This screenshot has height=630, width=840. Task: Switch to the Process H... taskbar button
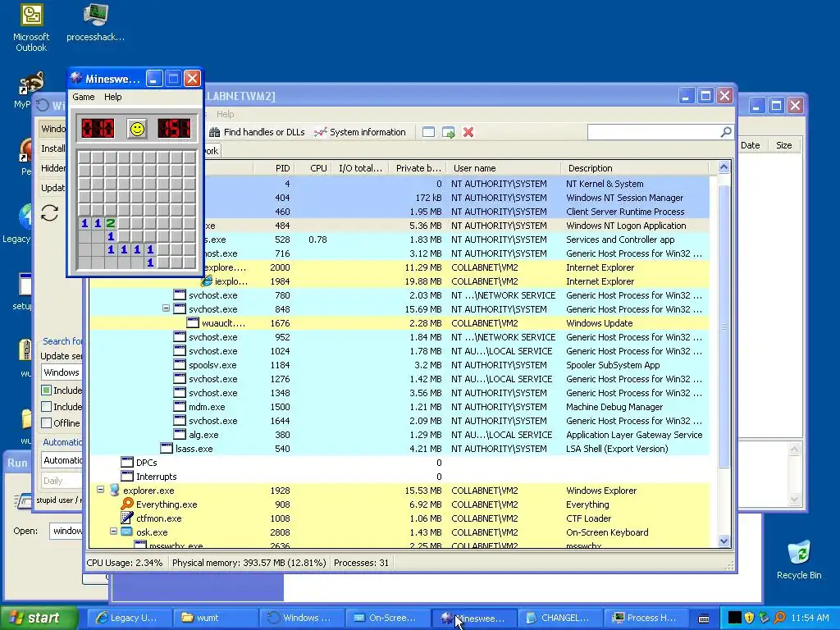[x=646, y=618]
